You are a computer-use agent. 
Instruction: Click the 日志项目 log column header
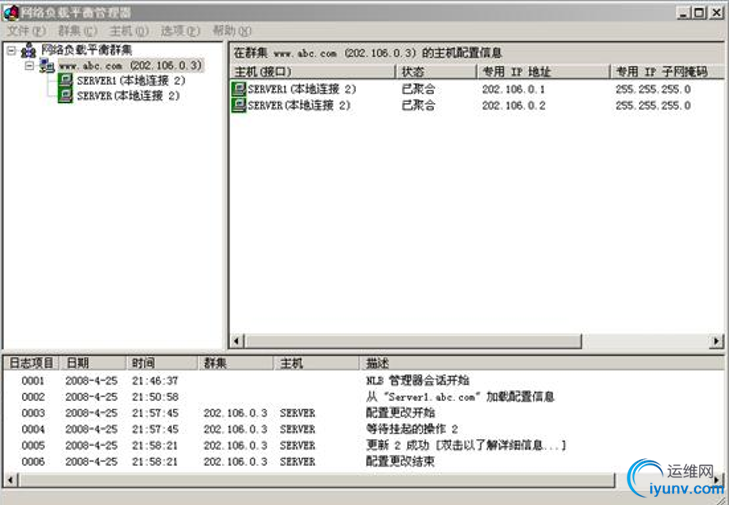(32, 363)
